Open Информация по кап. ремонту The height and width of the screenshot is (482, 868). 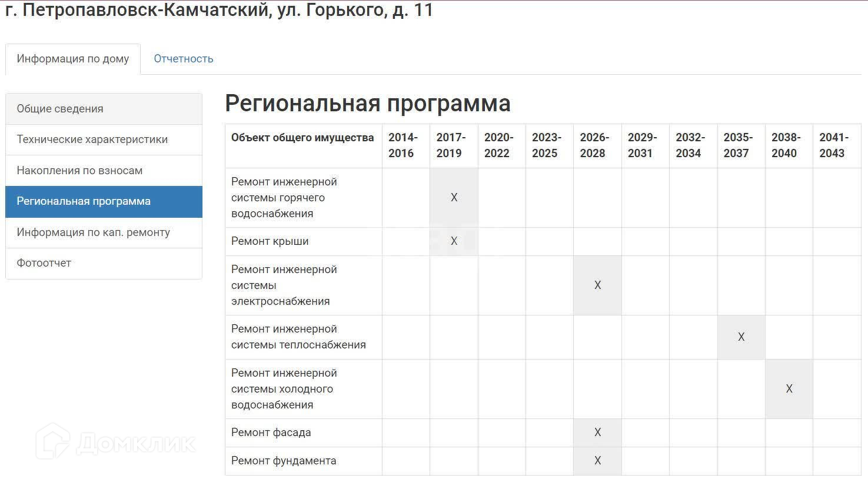(x=104, y=232)
